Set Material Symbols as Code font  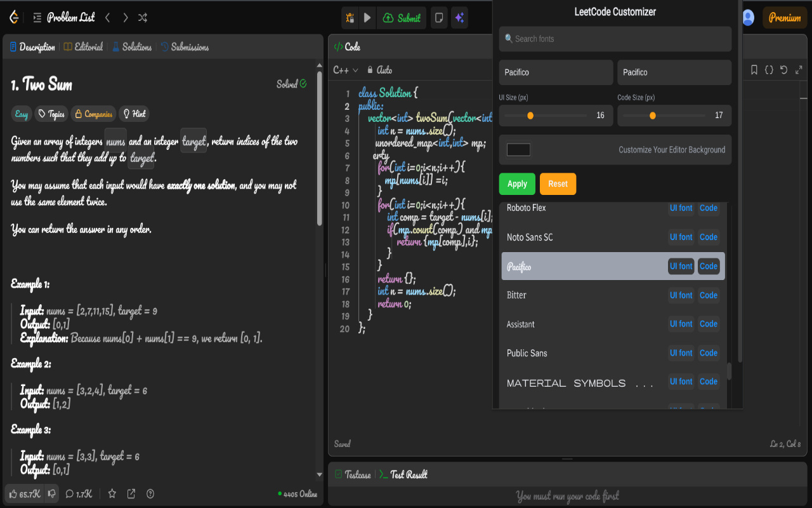coord(709,382)
